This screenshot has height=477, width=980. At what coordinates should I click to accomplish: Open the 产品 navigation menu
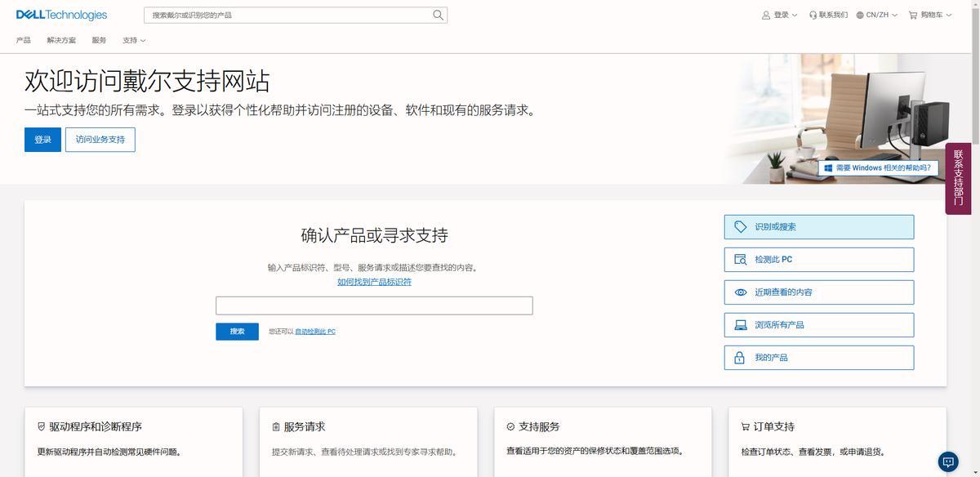(x=24, y=40)
